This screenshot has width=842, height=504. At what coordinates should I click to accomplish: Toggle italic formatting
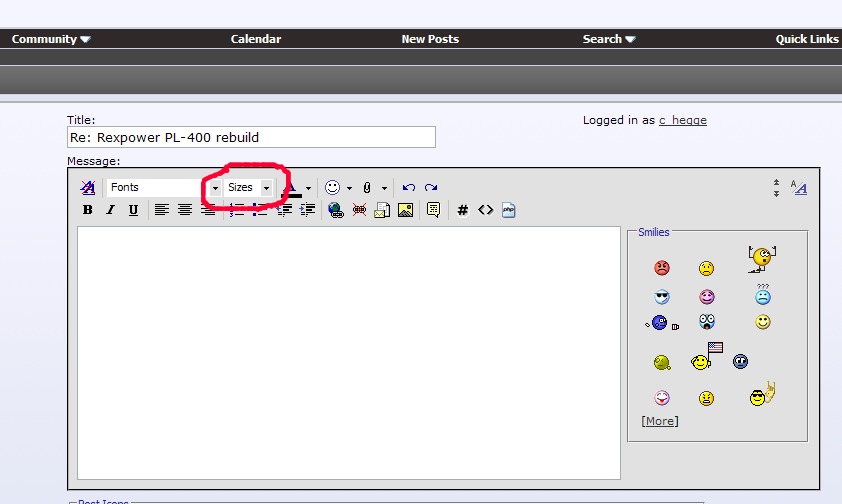coord(110,210)
